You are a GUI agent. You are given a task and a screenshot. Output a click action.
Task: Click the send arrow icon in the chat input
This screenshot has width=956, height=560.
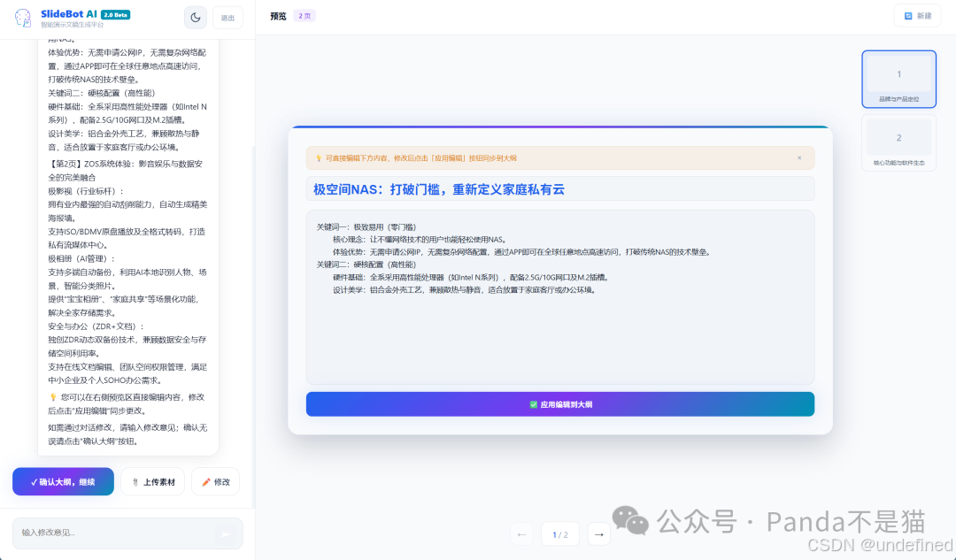pyautogui.click(x=226, y=533)
